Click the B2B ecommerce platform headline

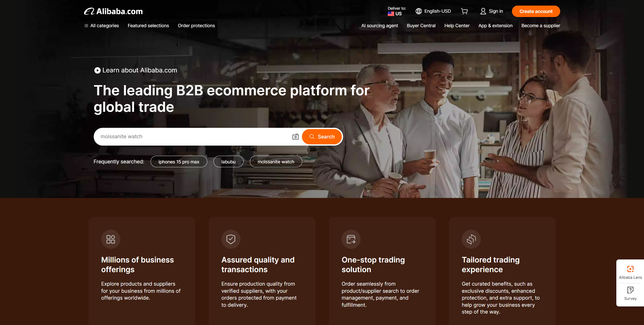coord(231,99)
